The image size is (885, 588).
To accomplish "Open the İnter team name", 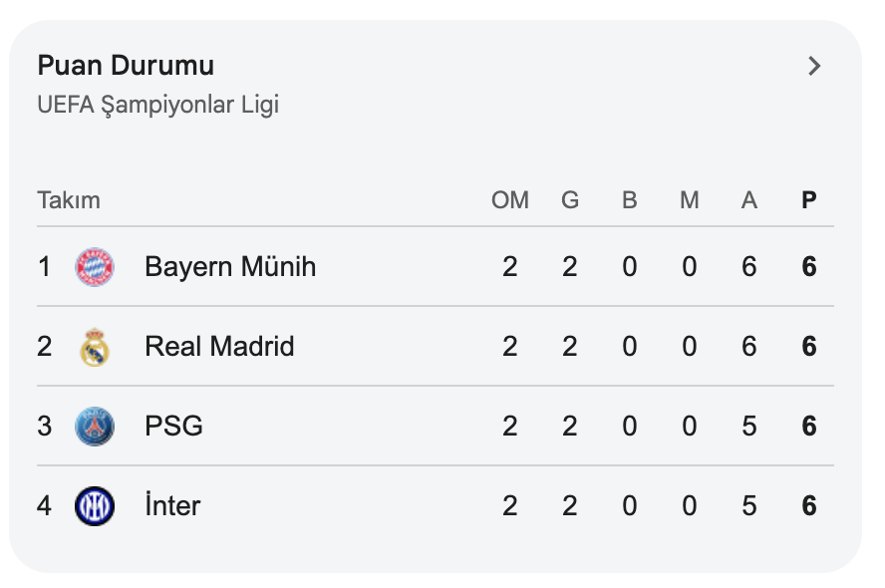I will (172, 506).
